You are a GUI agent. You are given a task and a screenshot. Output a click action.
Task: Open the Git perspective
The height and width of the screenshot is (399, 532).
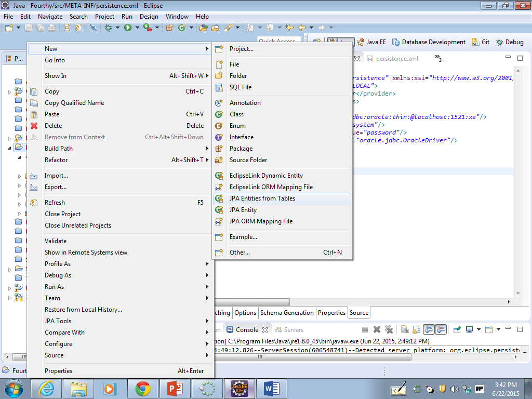pos(481,42)
